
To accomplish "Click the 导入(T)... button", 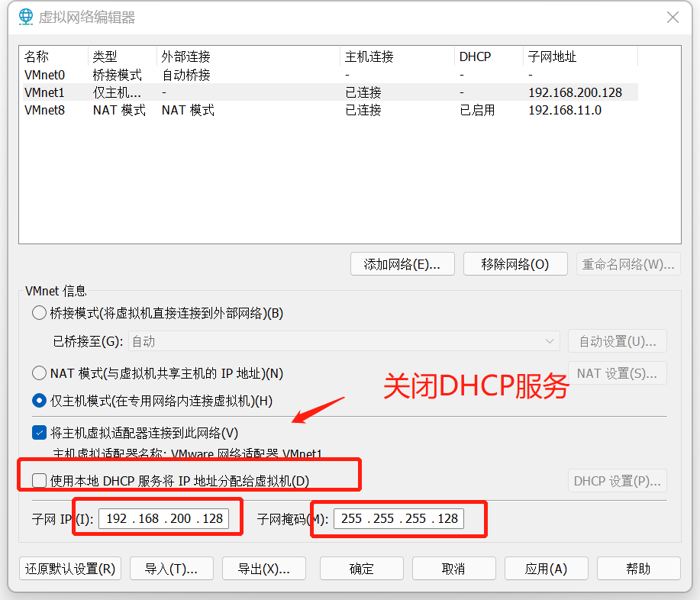I will coord(172,568).
